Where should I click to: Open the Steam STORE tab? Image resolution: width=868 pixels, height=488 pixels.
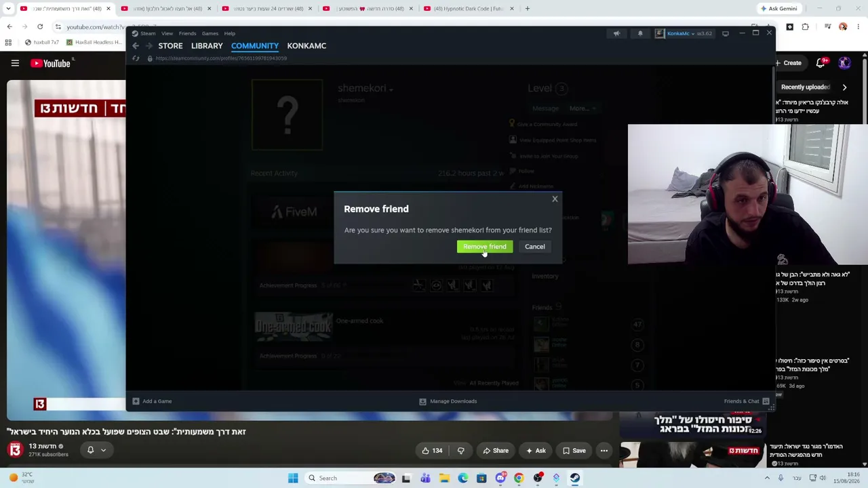(x=170, y=46)
